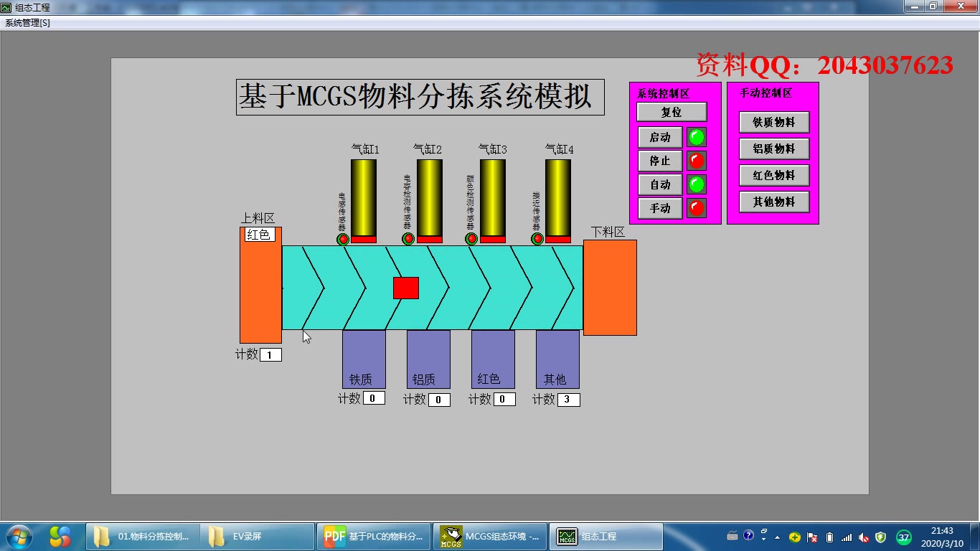Click the 自动 auto mode button
Screen dimensions: 980x551
660,184
